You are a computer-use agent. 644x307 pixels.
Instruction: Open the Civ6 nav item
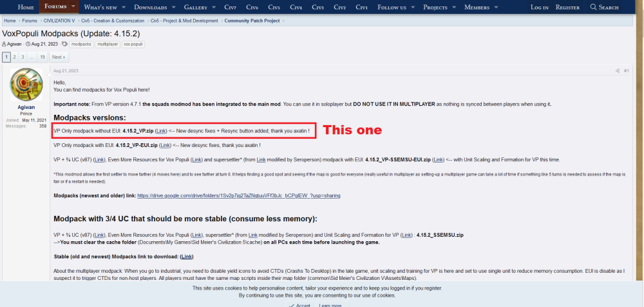(x=252, y=7)
